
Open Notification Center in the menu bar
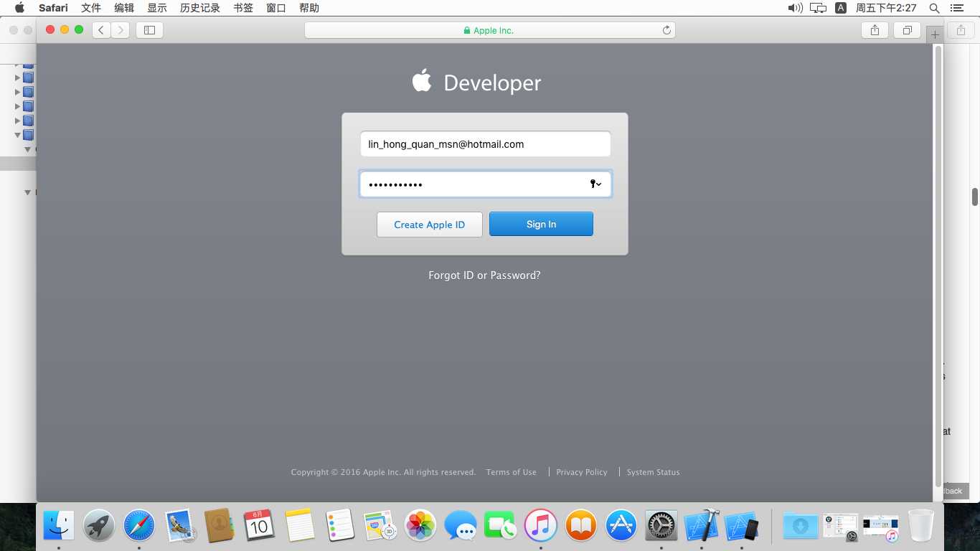(956, 8)
